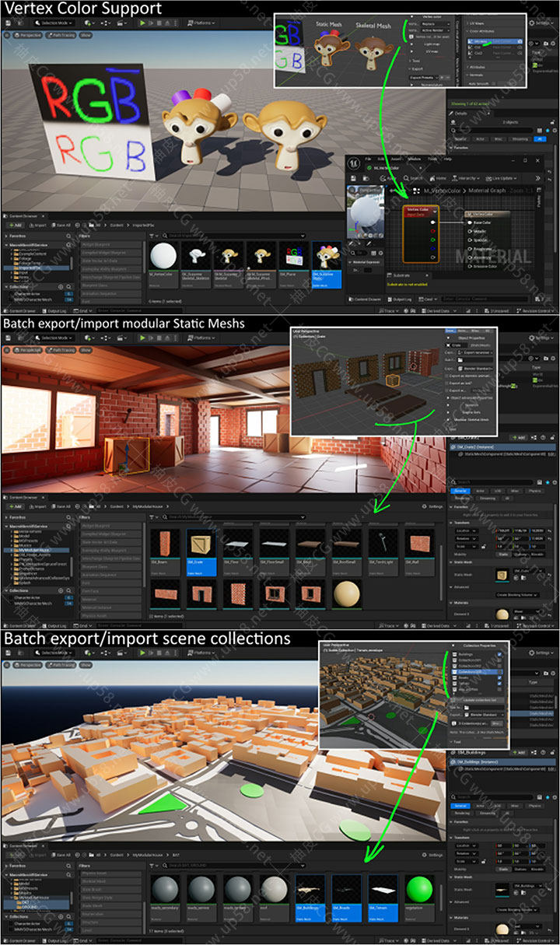The height and width of the screenshot is (945, 560).
Task: Click Save All in scene collections content browser
Action: [x=61, y=854]
